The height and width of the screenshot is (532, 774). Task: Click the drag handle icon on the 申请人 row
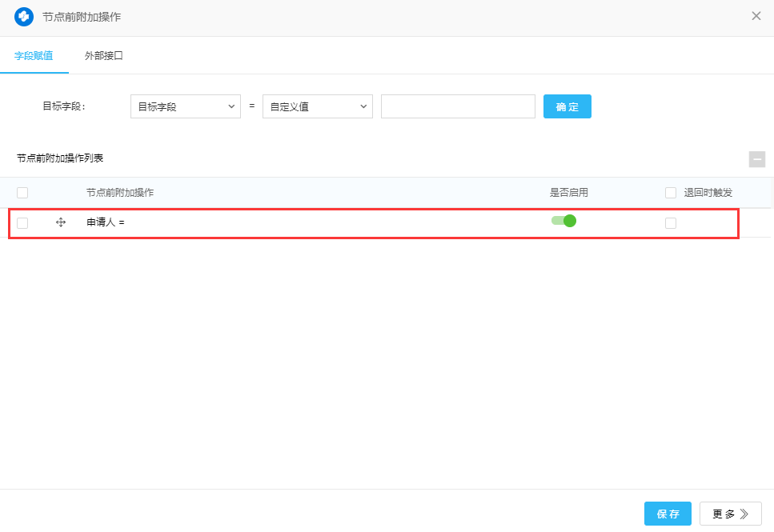point(61,222)
